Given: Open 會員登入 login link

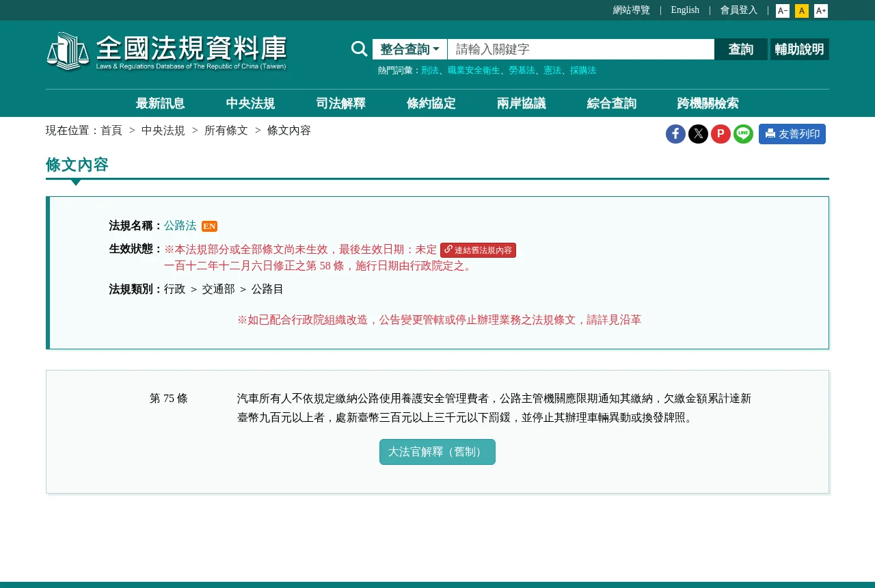Looking at the screenshot, I should pyautogui.click(x=739, y=10).
